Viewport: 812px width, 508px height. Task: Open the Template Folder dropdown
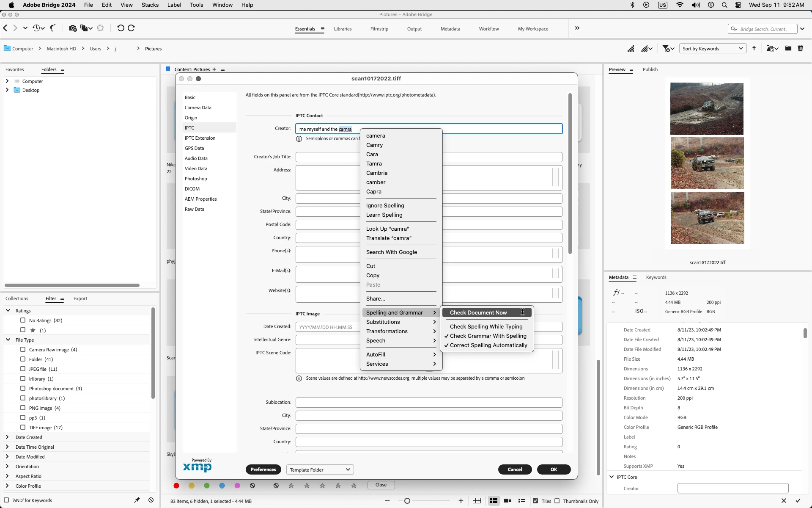(320, 469)
